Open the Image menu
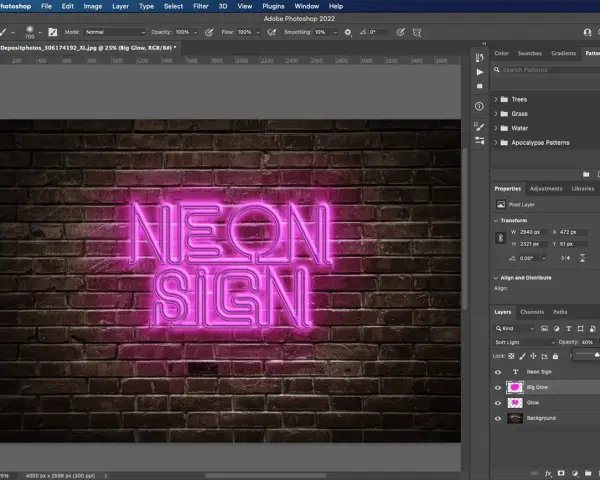The height and width of the screenshot is (480, 600). (93, 6)
